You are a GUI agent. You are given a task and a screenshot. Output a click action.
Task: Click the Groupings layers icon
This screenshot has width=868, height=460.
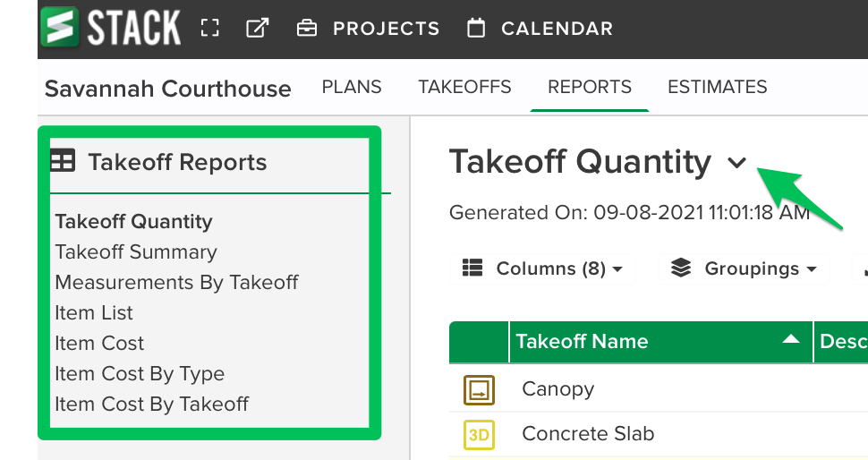point(681,268)
